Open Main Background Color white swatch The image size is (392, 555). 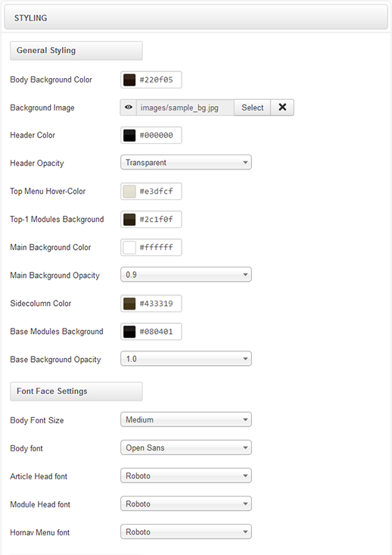click(129, 248)
